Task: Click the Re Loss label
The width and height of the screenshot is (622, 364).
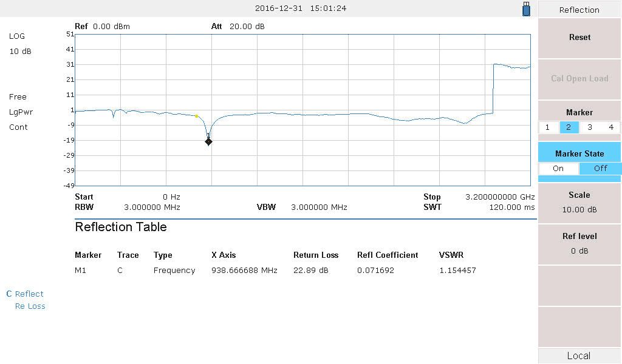Action: pyautogui.click(x=30, y=306)
